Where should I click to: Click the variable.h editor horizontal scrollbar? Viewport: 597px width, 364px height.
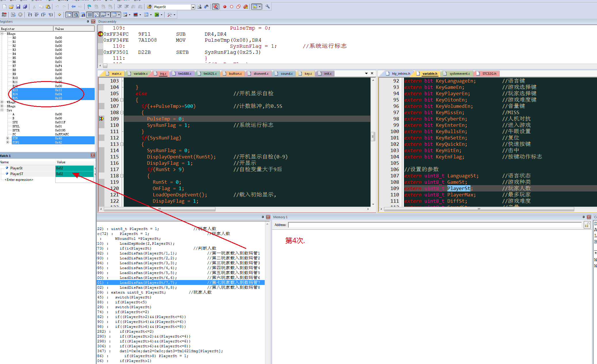[x=479, y=209]
